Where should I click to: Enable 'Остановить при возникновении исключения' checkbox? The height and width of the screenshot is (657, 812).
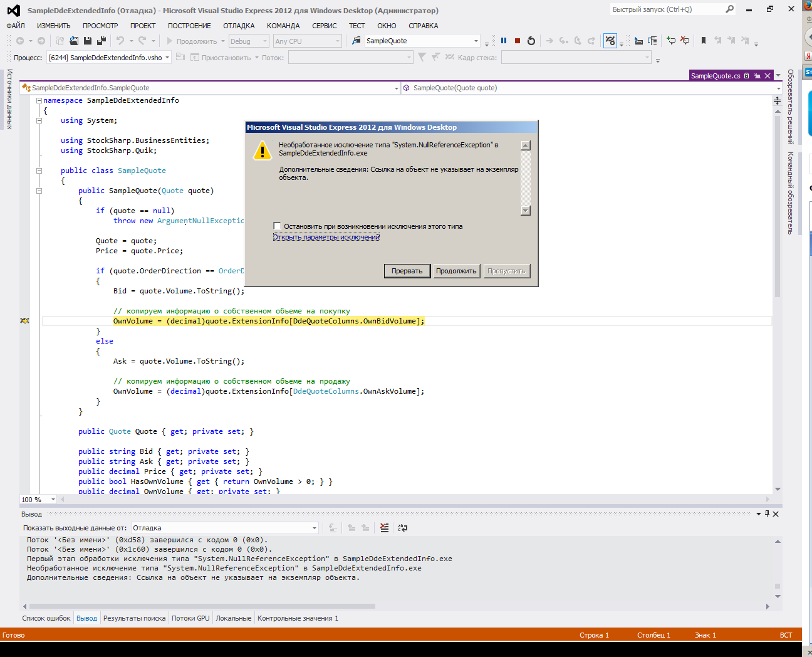pos(277,226)
